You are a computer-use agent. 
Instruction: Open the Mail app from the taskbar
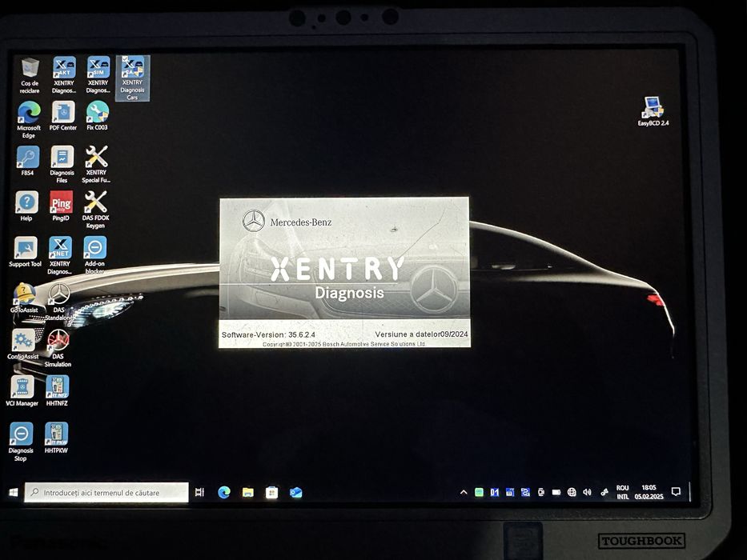pos(296,492)
